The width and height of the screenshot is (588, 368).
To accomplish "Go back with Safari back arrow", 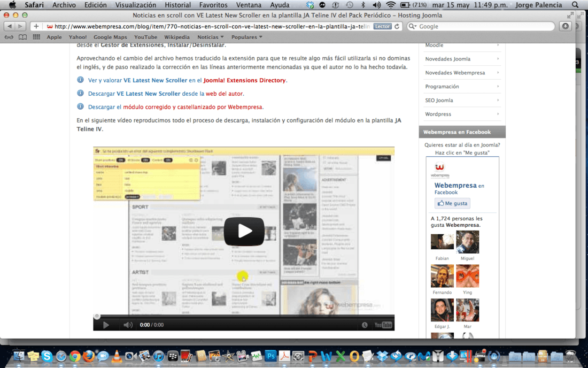I will click(x=10, y=26).
